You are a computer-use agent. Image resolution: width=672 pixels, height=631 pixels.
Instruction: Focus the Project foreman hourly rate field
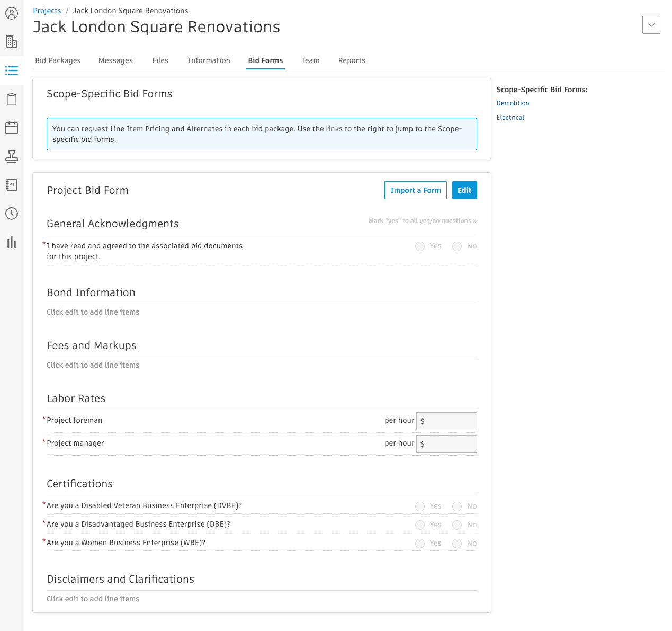pyautogui.click(x=446, y=421)
